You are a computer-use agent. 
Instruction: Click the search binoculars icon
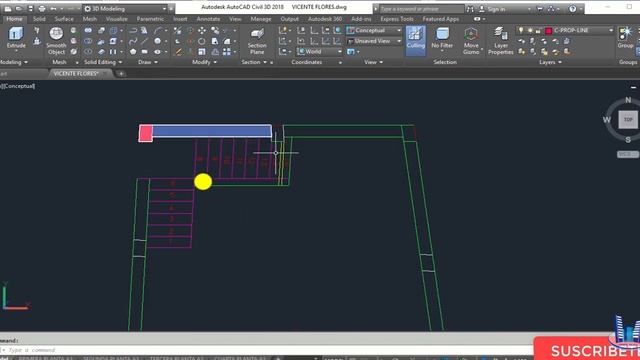470,9
